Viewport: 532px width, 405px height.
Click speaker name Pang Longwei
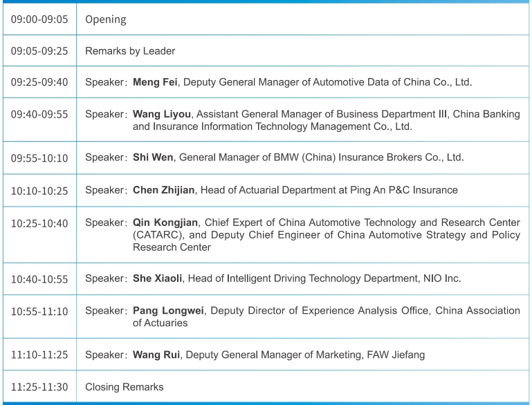click(168, 310)
